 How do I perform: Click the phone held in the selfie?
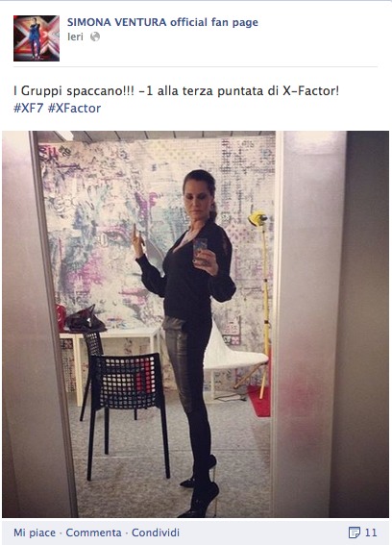(x=200, y=247)
